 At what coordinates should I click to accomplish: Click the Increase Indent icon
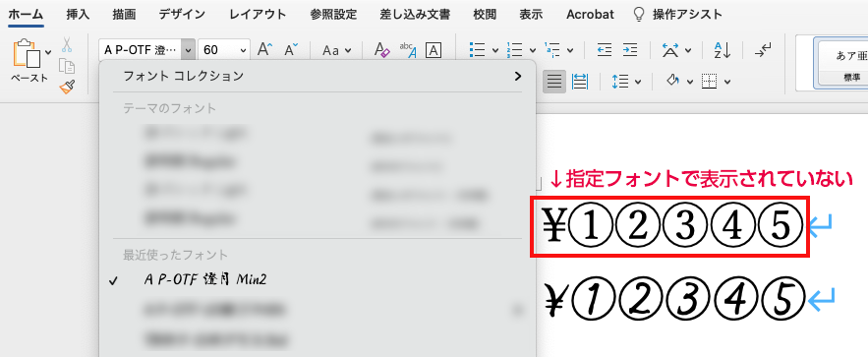(x=629, y=50)
